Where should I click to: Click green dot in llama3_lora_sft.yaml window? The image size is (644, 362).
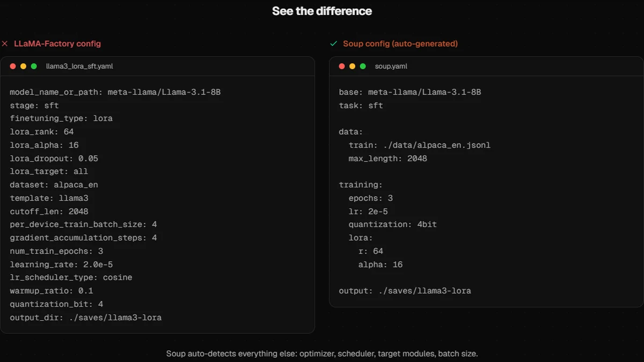pos(34,67)
